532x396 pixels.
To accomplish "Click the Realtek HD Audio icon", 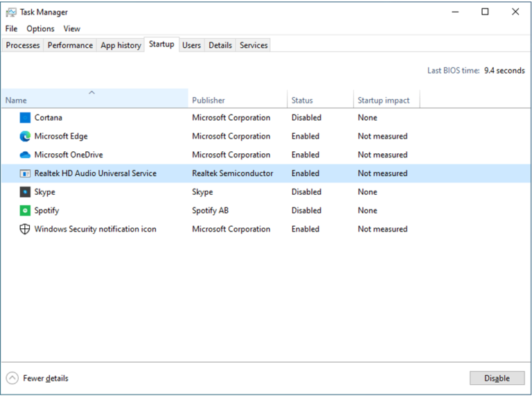I will pos(25,173).
